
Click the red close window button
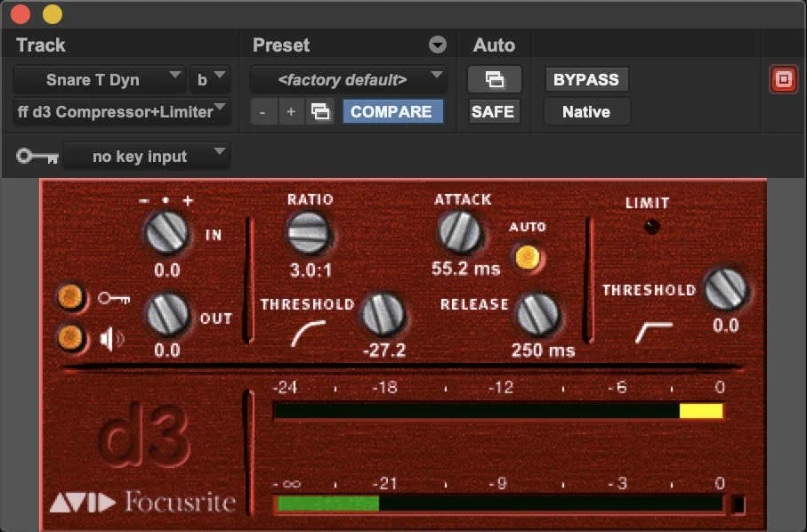point(20,14)
